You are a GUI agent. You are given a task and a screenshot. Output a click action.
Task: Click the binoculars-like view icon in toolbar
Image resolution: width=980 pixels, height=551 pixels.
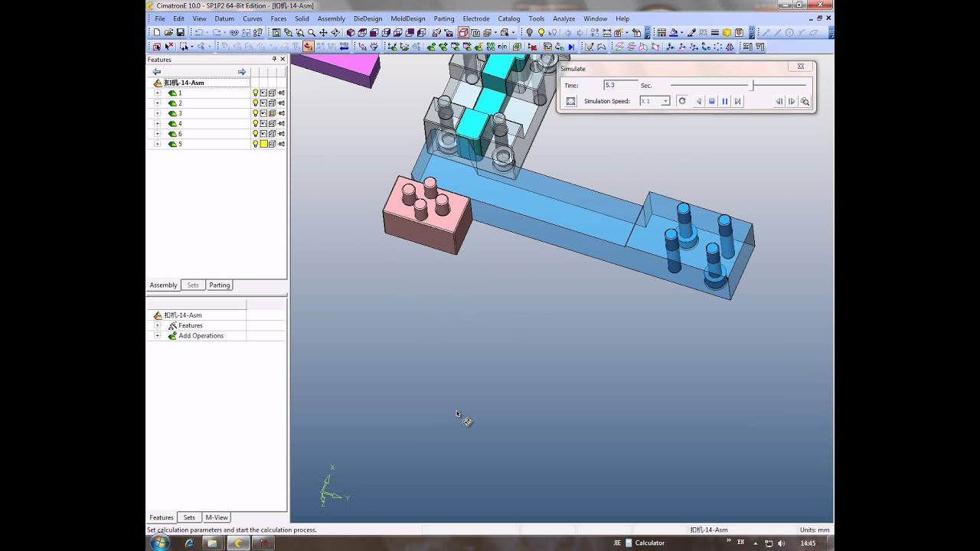[x=234, y=32]
